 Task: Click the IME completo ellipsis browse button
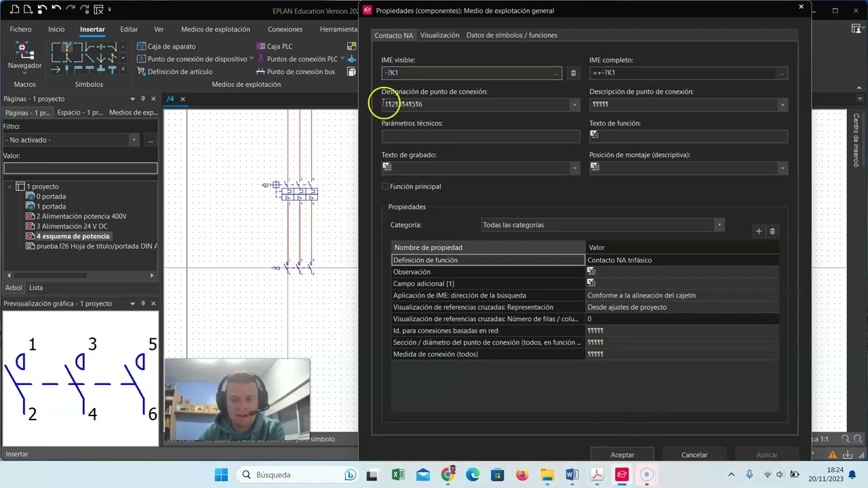[782, 73]
